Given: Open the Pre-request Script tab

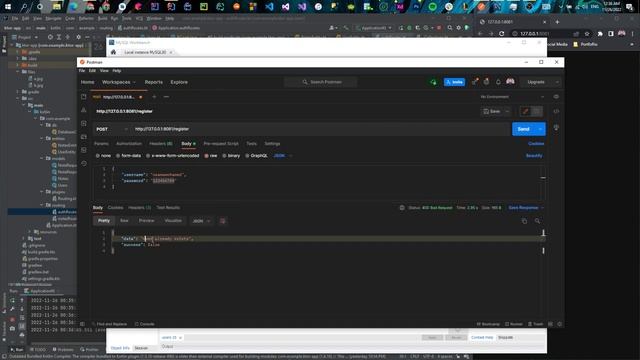Looking at the screenshot, I should tap(221, 144).
